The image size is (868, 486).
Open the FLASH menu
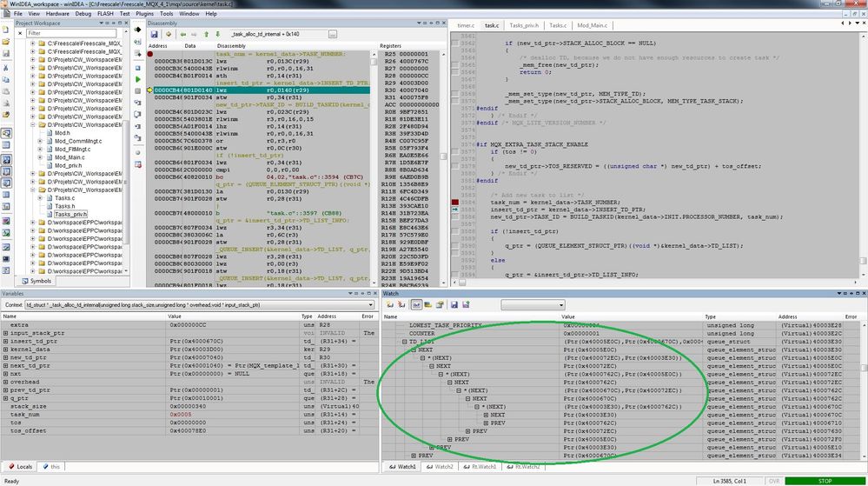(105, 13)
